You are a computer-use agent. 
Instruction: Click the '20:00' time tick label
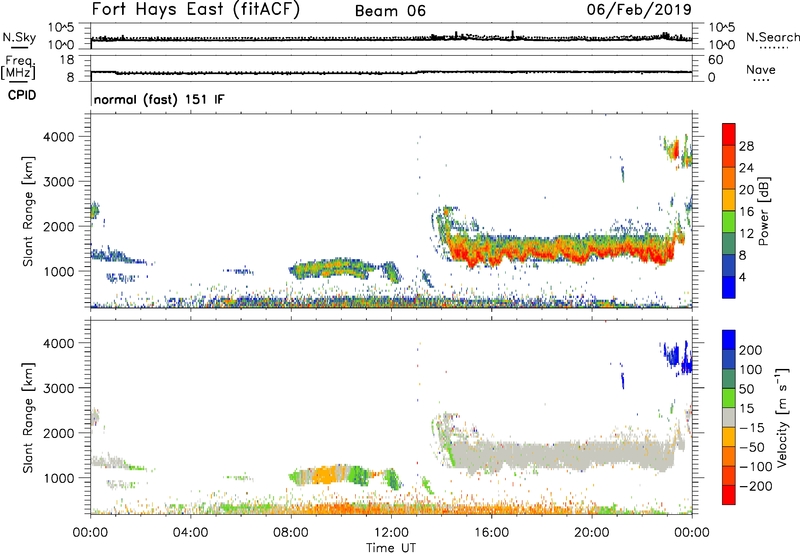tap(591, 533)
